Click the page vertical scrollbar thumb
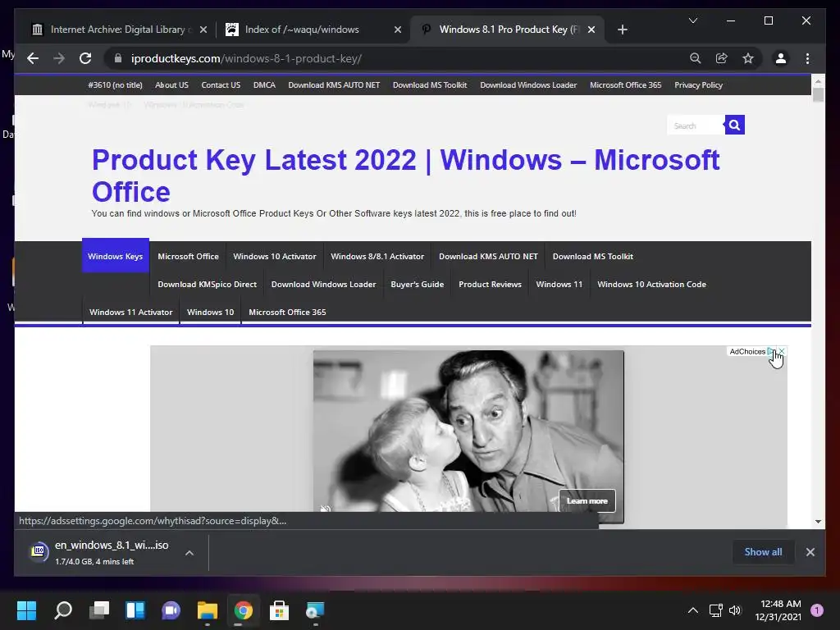 [x=818, y=95]
